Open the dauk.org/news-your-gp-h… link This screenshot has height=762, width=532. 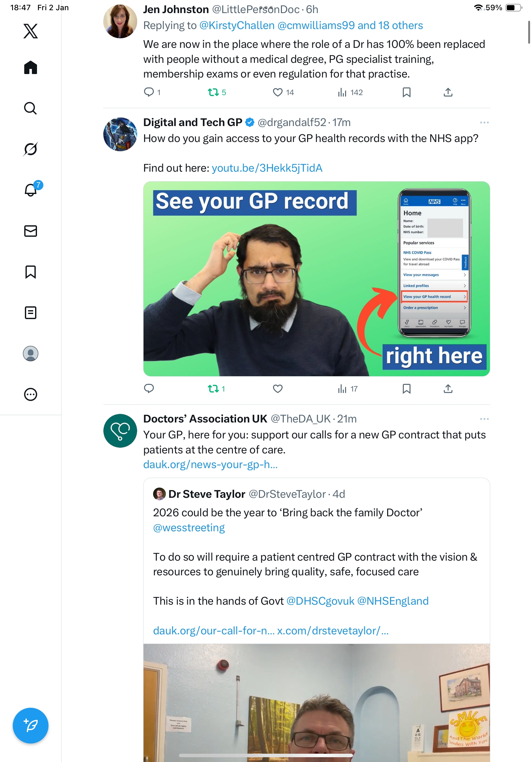(210, 464)
